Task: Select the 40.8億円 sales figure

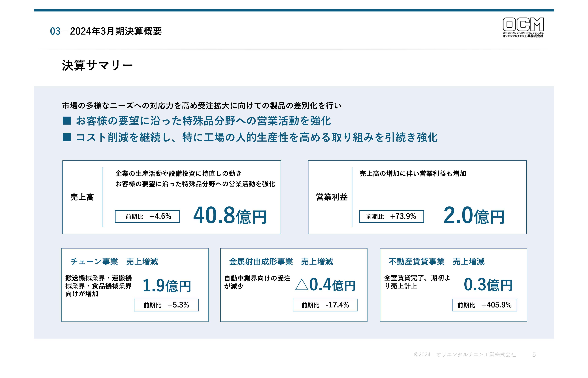Action: (230, 215)
